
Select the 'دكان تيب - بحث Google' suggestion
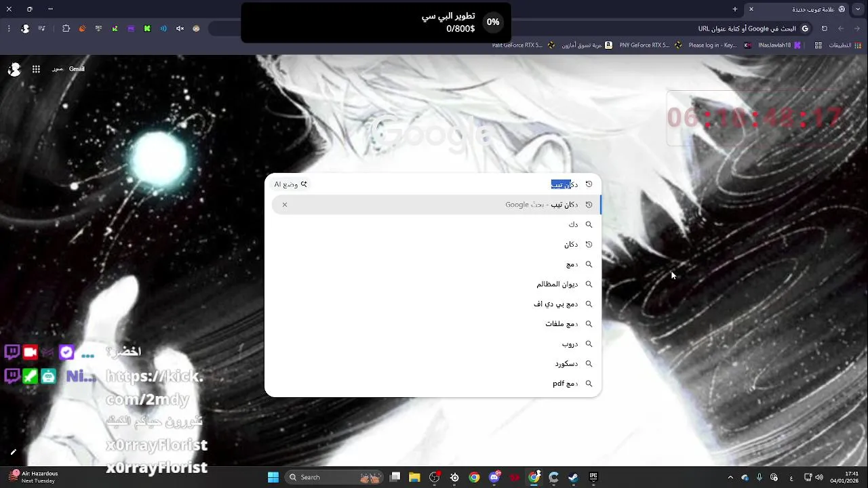coord(435,205)
